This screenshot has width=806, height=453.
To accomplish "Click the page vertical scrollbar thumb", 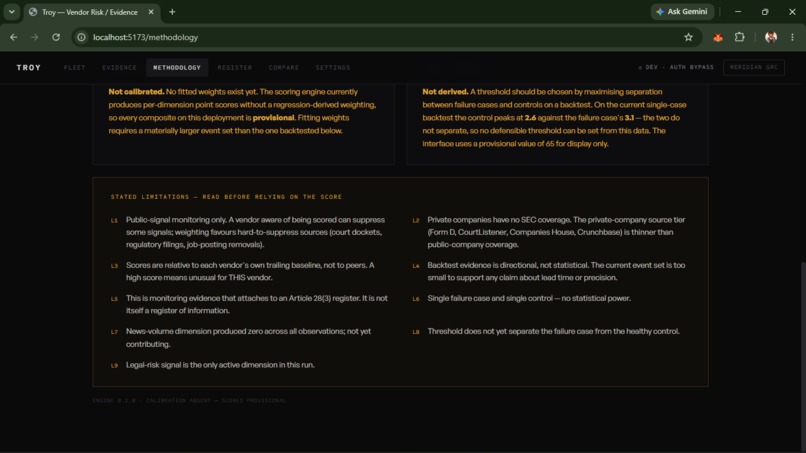I will 802,355.
